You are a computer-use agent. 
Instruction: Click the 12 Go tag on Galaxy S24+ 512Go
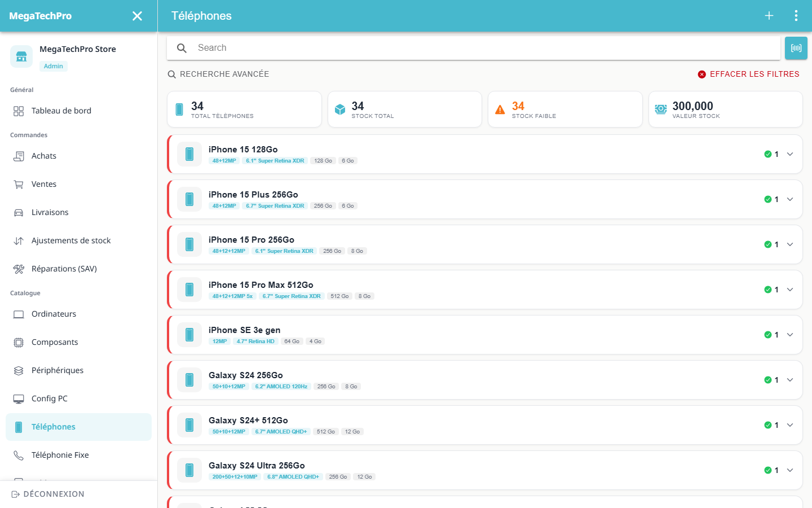point(352,432)
